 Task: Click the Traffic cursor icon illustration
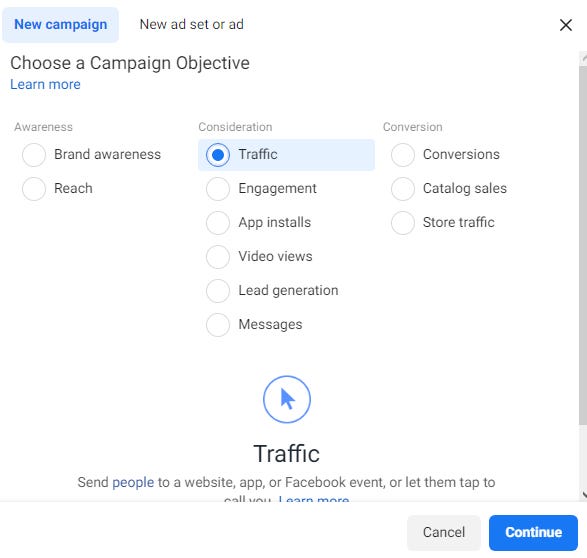(287, 399)
